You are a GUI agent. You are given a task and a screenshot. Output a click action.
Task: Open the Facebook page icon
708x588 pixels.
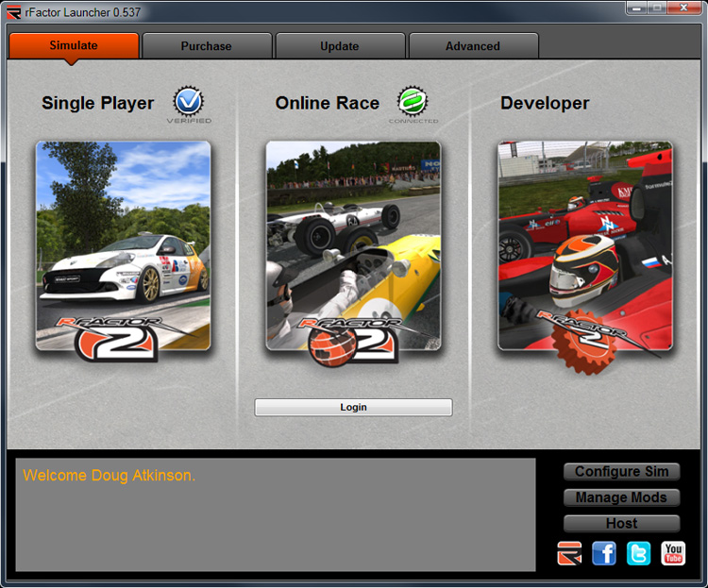(x=604, y=553)
